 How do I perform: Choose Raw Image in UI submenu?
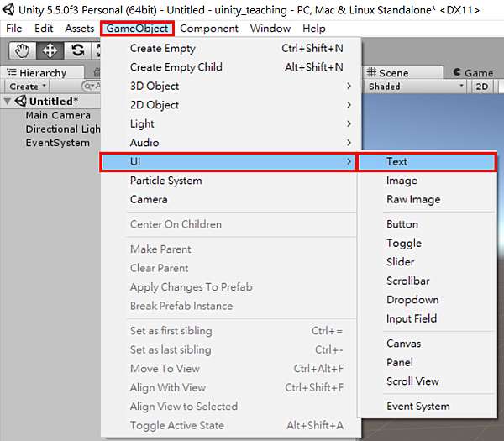[x=428, y=200]
